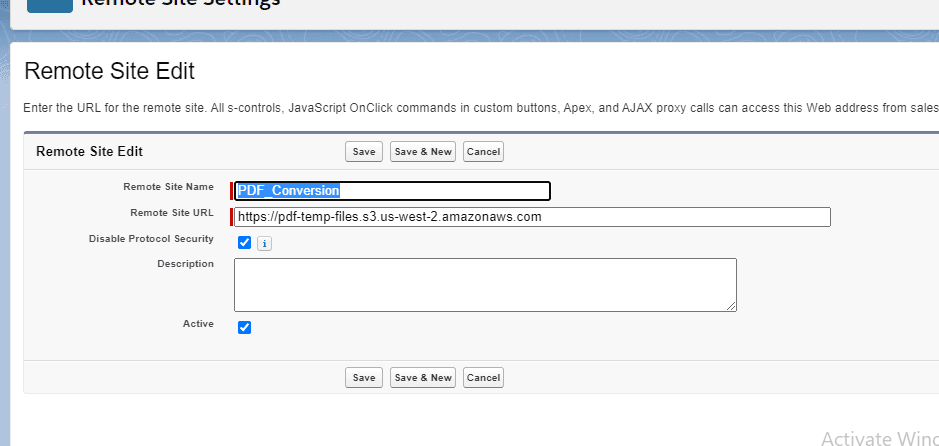
Task: Click inside the Description text area
Action: [x=485, y=284]
